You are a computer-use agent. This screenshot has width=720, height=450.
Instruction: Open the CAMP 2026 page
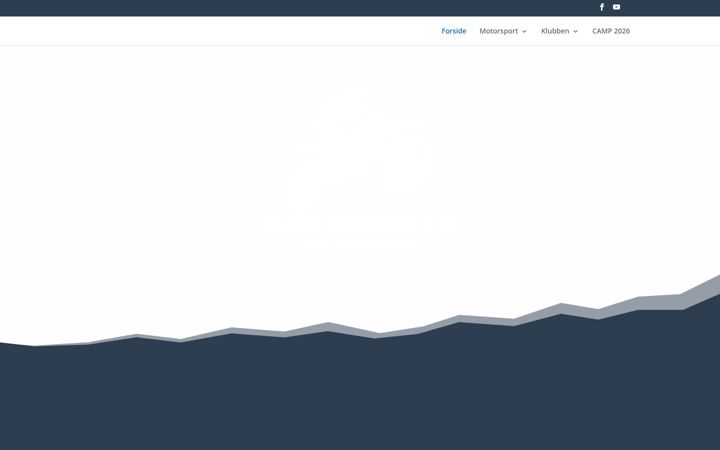coord(611,31)
